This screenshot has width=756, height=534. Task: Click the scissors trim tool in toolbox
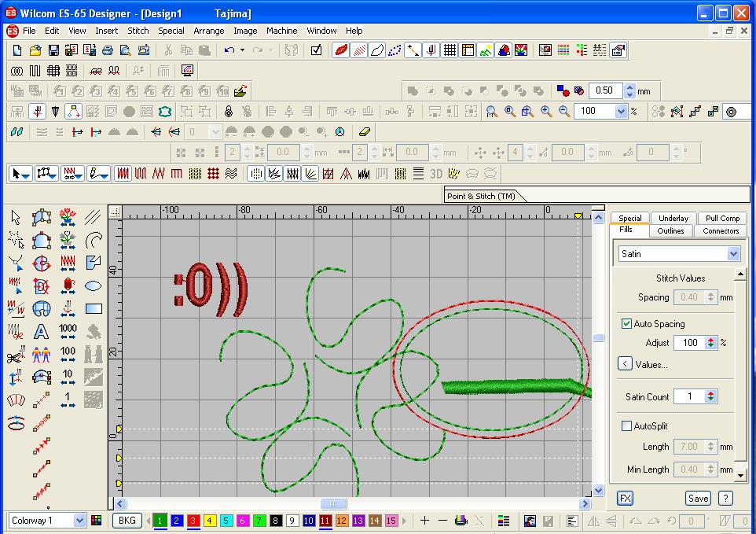[x=16, y=356]
